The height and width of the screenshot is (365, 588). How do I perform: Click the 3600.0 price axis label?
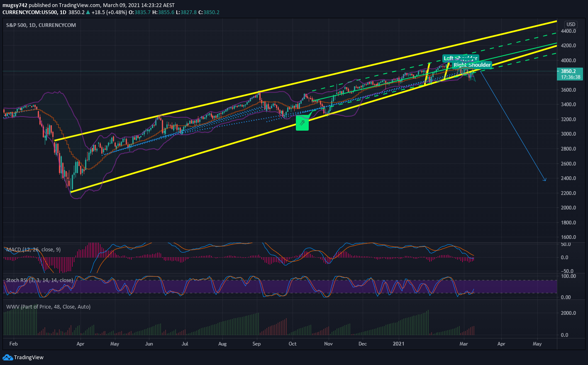coord(568,90)
